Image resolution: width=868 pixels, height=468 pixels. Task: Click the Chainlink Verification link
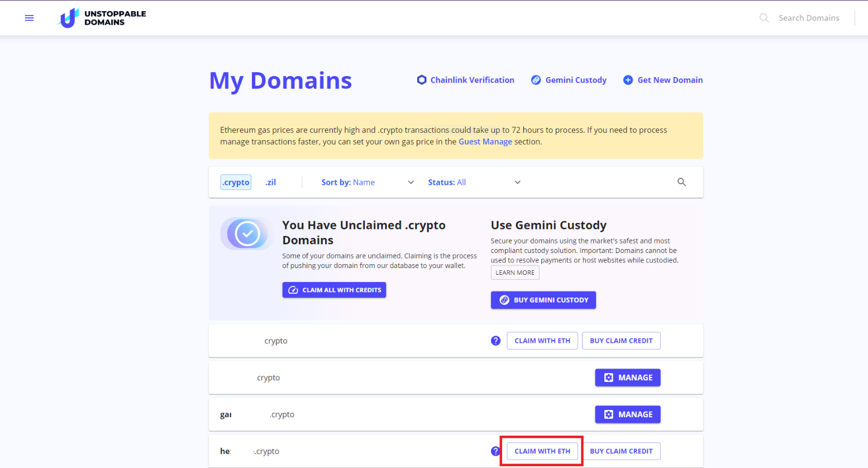tap(466, 80)
